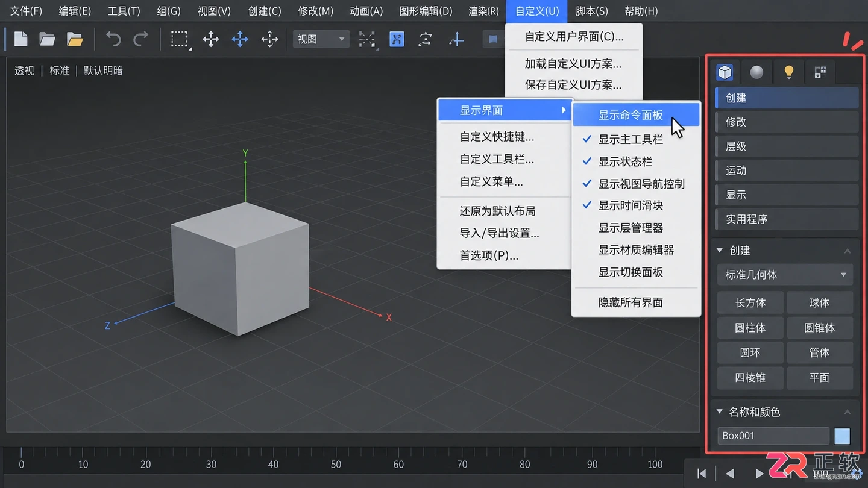Uncheck 显示主工具栏 option
Viewport: 868px width, 488px height.
tap(636, 139)
